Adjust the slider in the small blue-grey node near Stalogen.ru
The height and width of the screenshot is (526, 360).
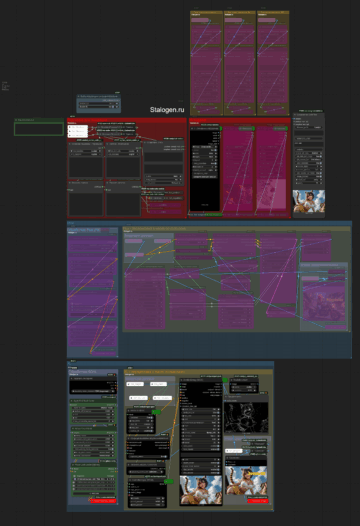click(99, 106)
